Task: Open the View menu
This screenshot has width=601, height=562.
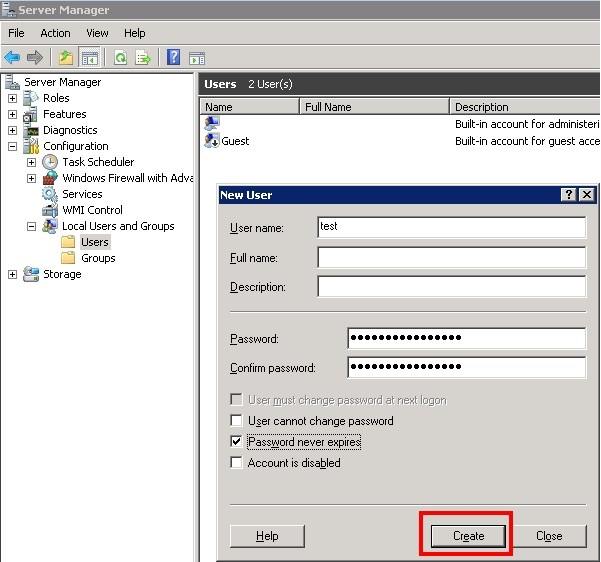Action: point(97,33)
